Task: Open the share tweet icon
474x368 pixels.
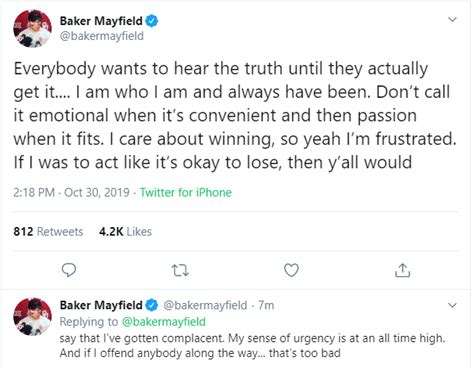Action: click(x=402, y=270)
